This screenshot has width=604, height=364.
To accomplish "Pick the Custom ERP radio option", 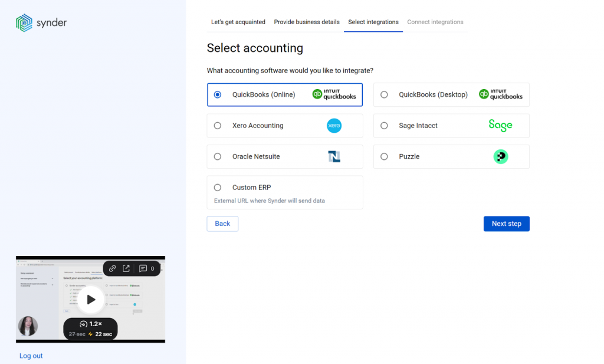I will (x=218, y=188).
